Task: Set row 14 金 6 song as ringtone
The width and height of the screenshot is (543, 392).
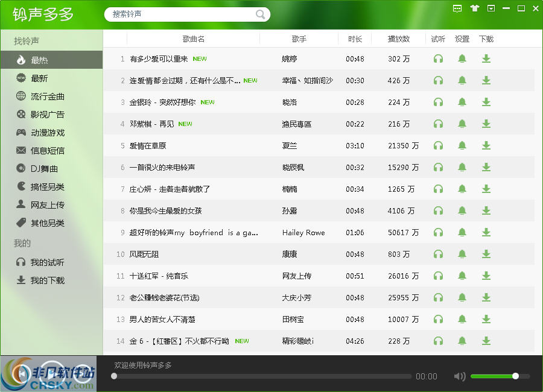Action: pyautogui.click(x=462, y=341)
